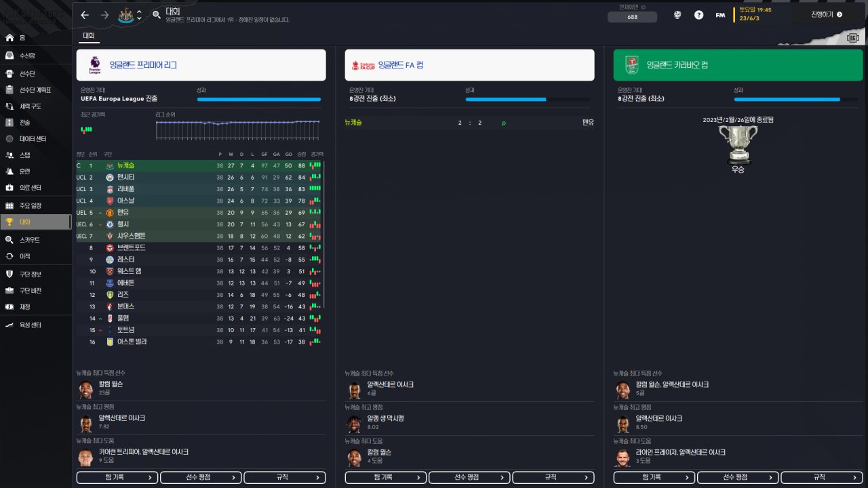Open 훈련 training in sidebar
This screenshot has width=868, height=488.
pos(35,171)
